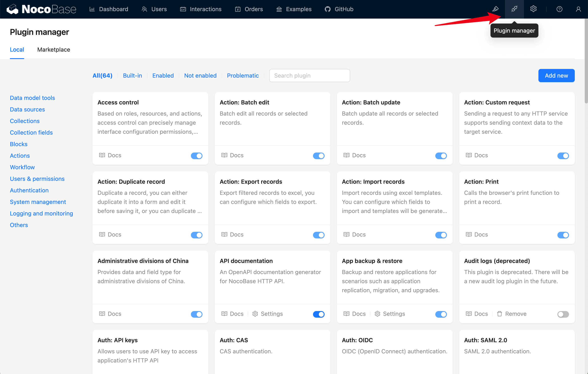Click the Search plugin input field
588x374 pixels.
coord(309,76)
